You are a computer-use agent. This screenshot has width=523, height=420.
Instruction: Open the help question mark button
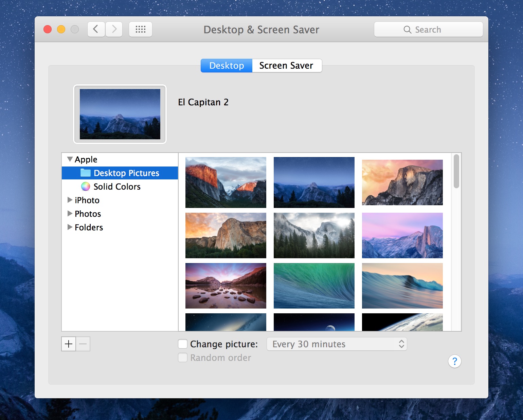coord(454,361)
